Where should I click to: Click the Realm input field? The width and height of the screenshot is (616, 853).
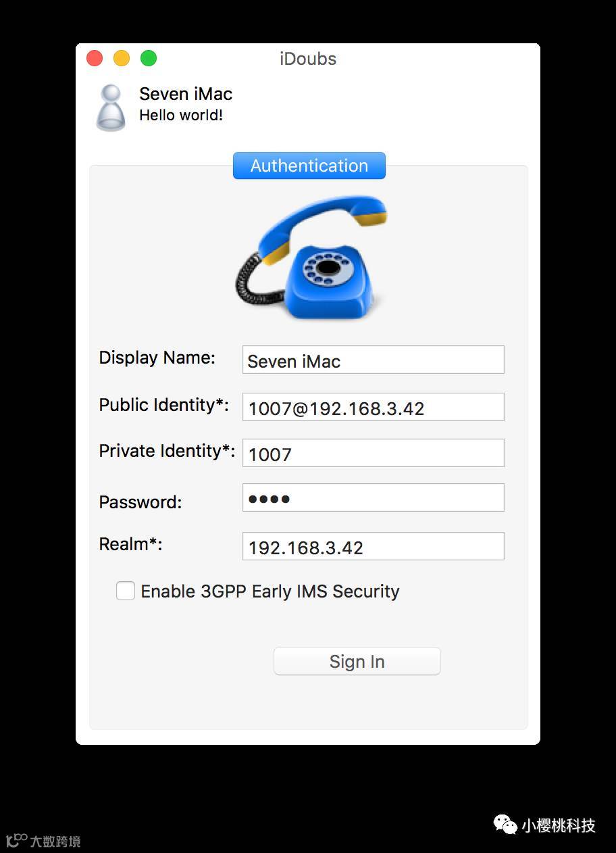(374, 546)
